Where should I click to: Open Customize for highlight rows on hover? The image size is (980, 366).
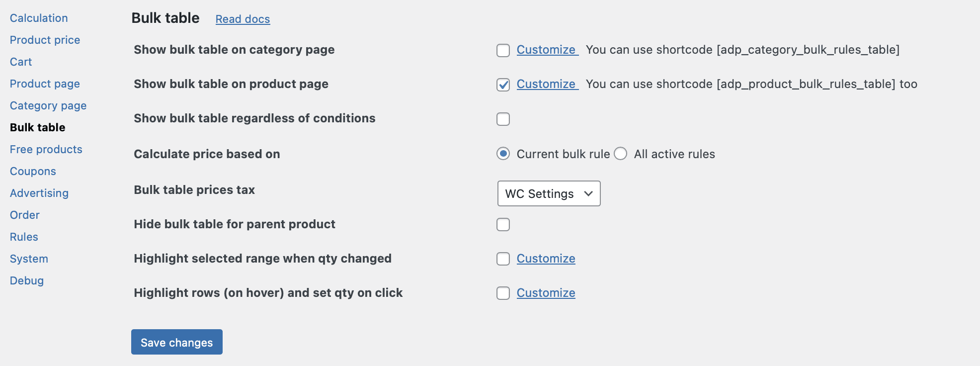click(546, 293)
